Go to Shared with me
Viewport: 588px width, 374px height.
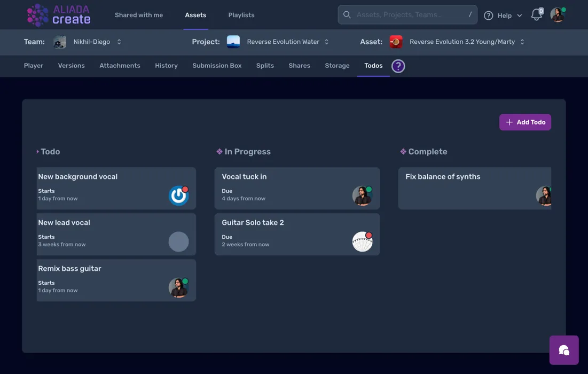139,15
